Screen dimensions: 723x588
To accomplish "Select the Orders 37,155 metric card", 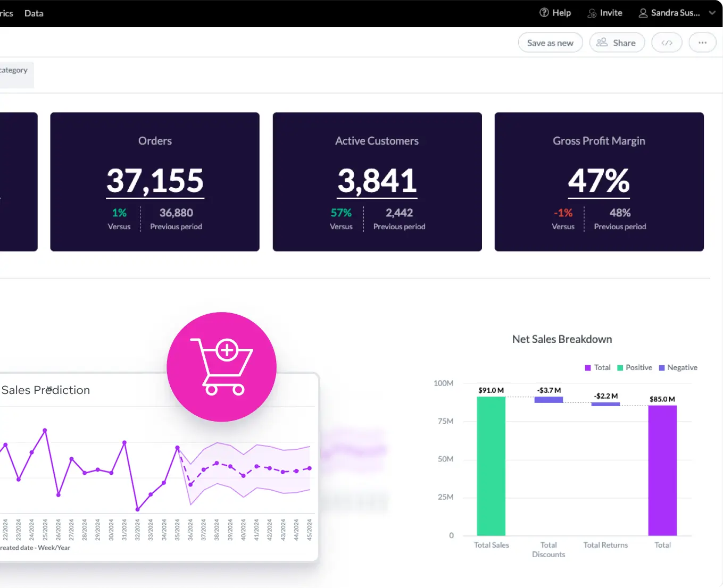I will coord(155,182).
